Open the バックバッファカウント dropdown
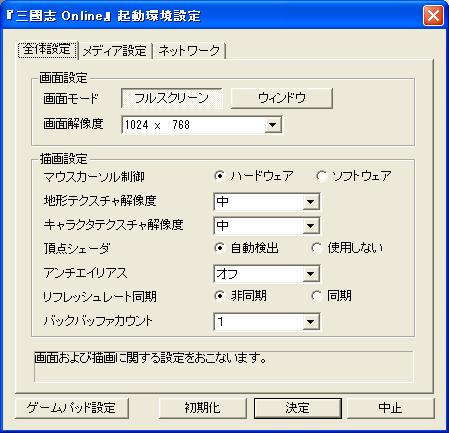The width and height of the screenshot is (449, 433). 267,321
